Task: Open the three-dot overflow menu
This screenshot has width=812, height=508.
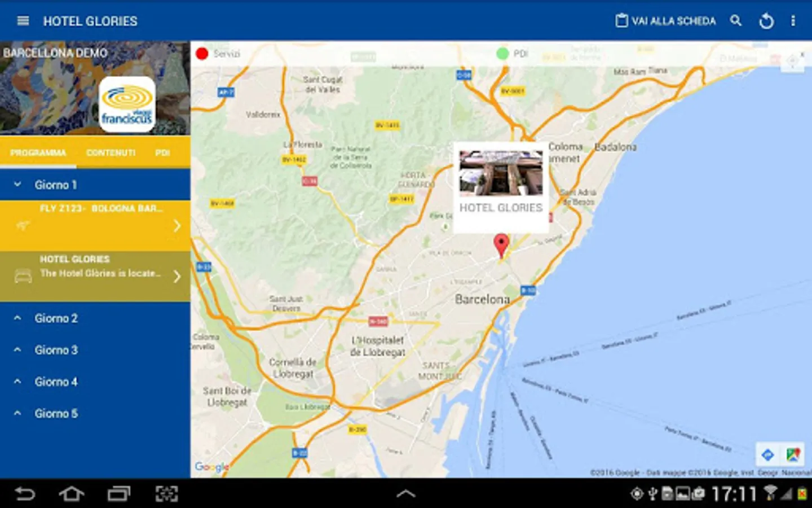Action: pyautogui.click(x=793, y=21)
